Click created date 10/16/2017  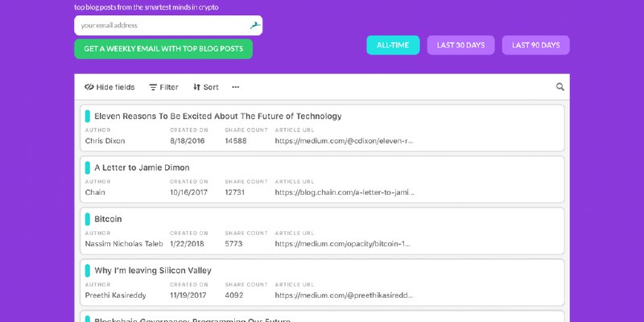189,192
